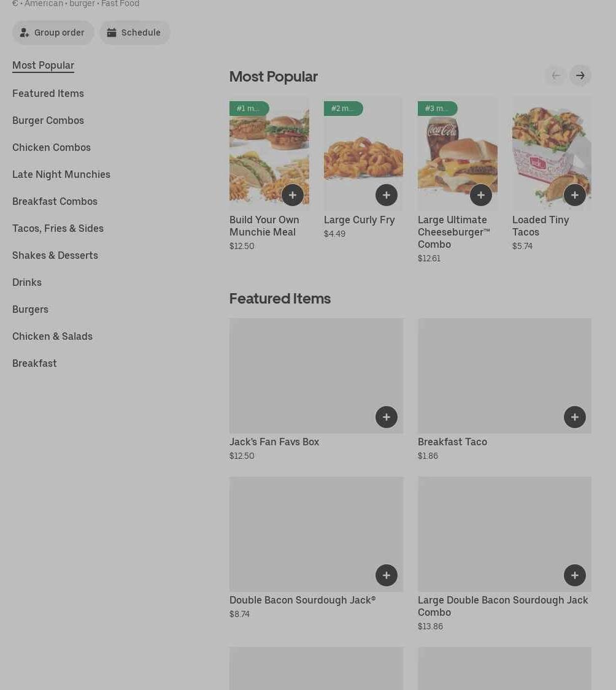Open the Schedule order button

pos(134,33)
